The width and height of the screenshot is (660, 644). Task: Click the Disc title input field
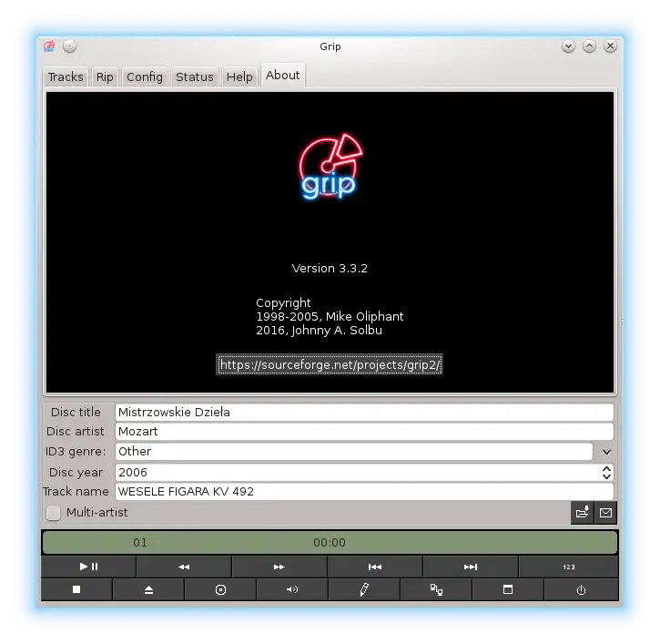pos(364,412)
